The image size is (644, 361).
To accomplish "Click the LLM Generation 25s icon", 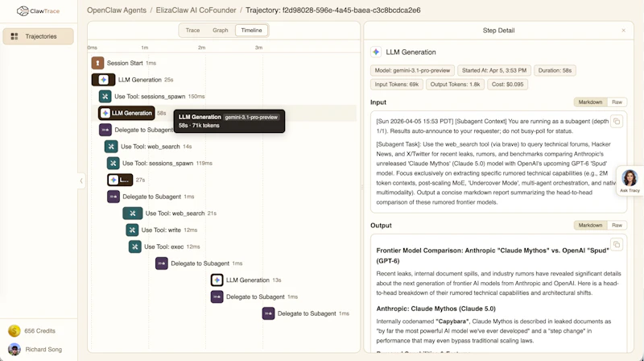I will click(x=103, y=80).
